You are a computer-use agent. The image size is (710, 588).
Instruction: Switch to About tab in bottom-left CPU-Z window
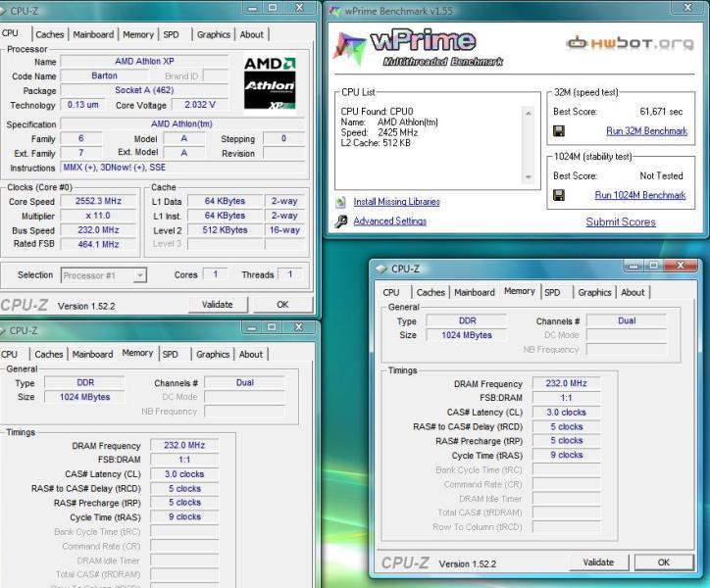click(251, 354)
